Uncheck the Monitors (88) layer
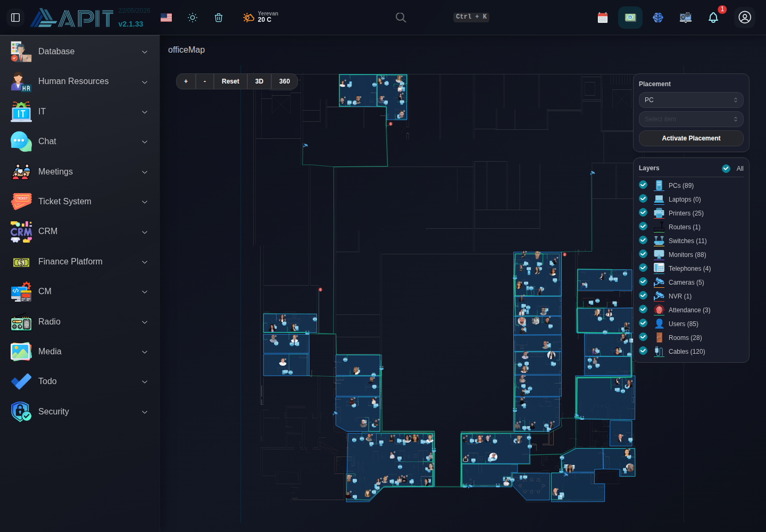 [x=643, y=254]
